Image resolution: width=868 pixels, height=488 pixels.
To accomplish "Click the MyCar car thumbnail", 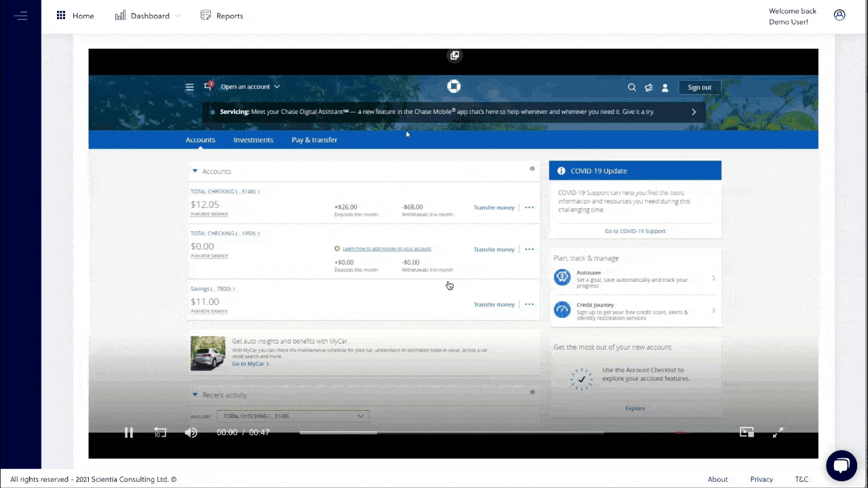I will click(208, 353).
